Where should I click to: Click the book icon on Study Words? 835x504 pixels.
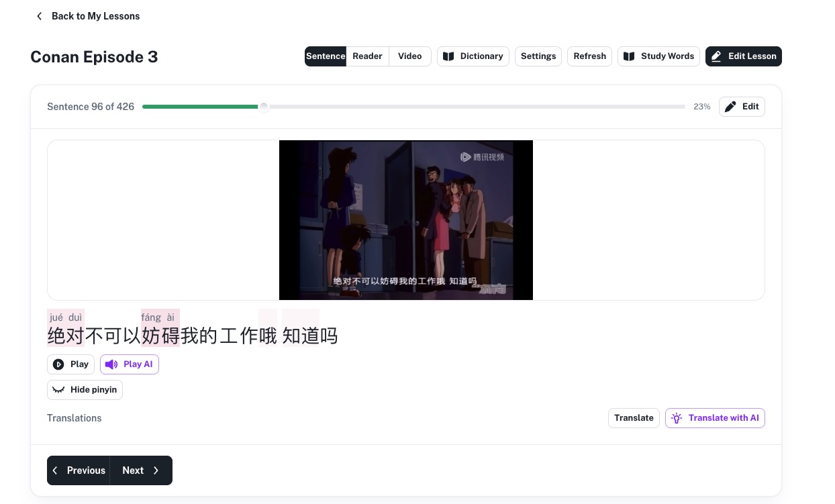[x=629, y=56]
